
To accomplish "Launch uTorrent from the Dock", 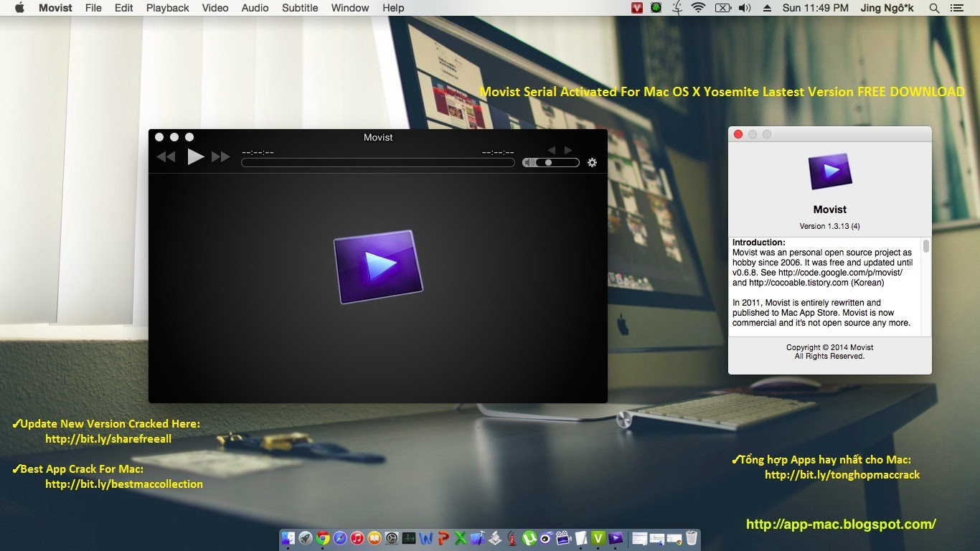I will click(529, 538).
